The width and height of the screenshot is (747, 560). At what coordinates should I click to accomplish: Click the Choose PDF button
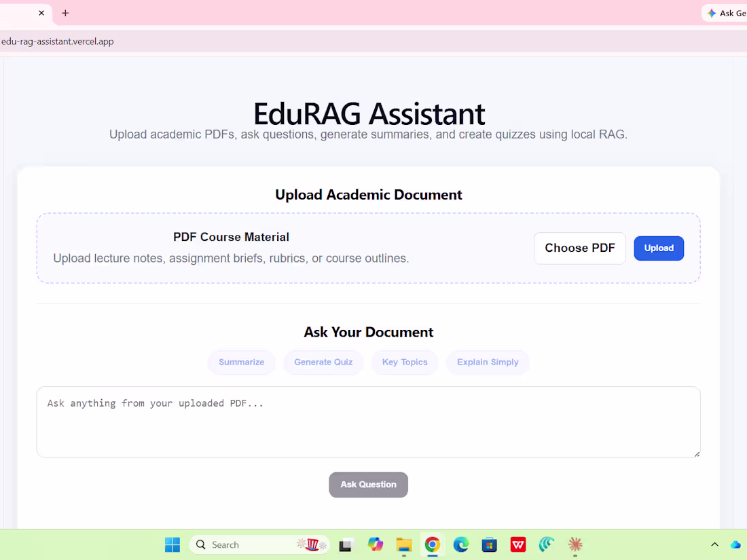tap(580, 248)
